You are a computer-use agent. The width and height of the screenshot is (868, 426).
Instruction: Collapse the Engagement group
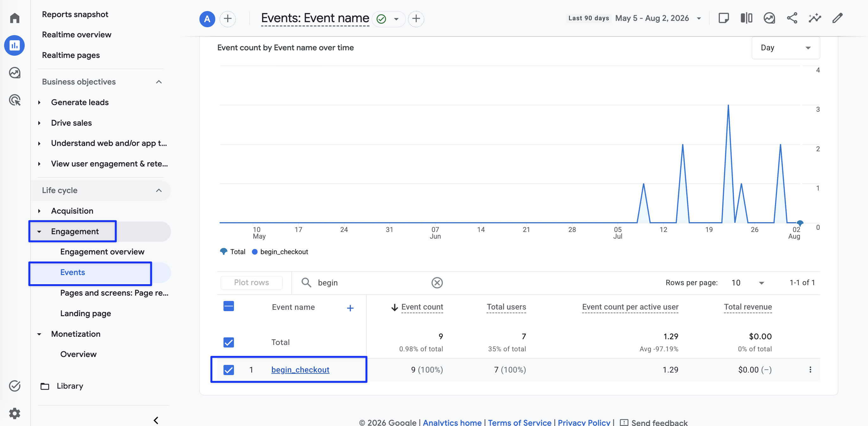[40, 232]
